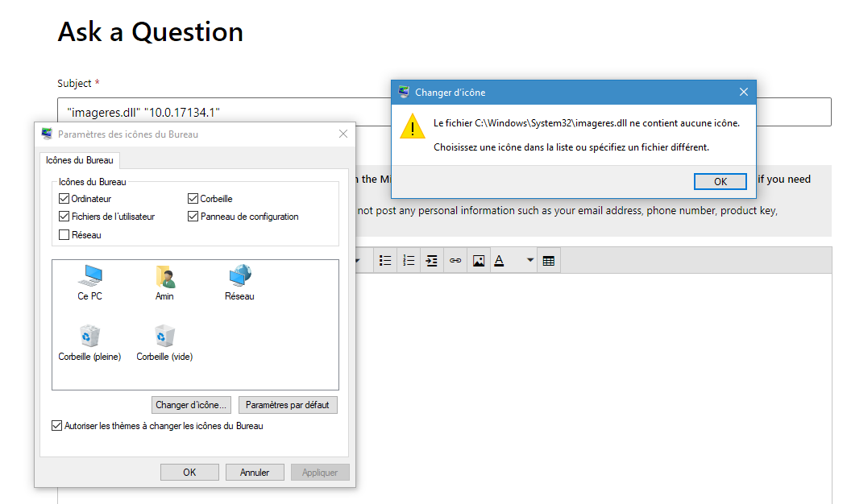Select the Icônes du Bureau tab
This screenshot has width=847, height=504.
tap(80, 160)
